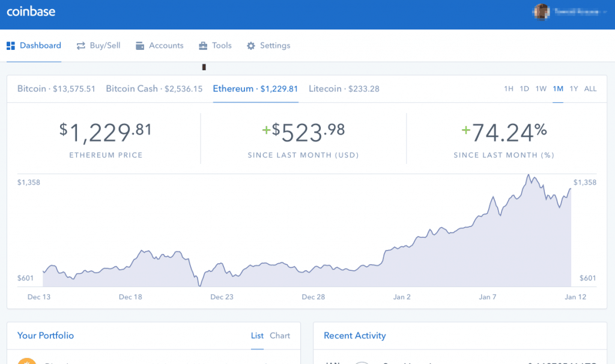This screenshot has height=364, width=615.
Task: Click the ETHEREUM PRICE caption
Action: pyautogui.click(x=106, y=155)
